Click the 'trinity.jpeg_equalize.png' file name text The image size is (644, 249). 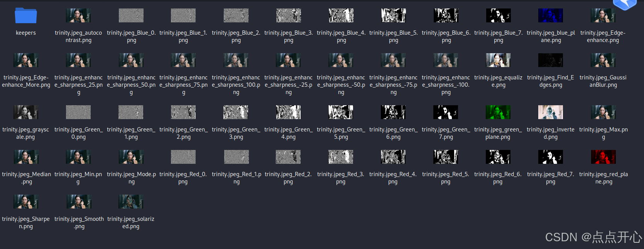498,81
